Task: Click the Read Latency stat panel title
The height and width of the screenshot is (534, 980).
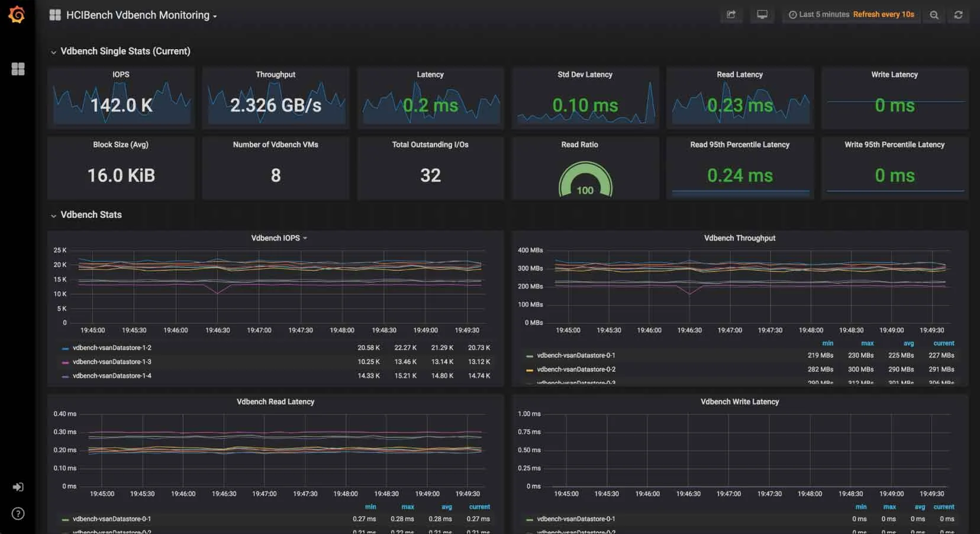Action: pos(740,75)
